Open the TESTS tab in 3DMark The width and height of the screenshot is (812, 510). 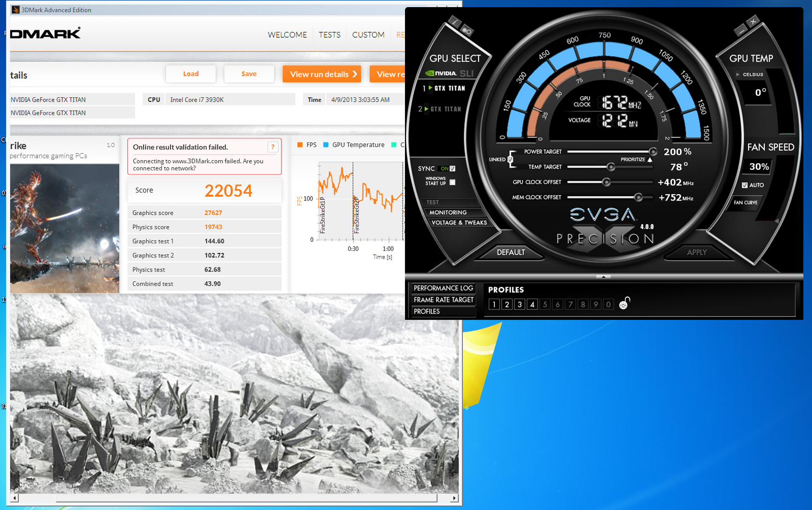(x=330, y=35)
